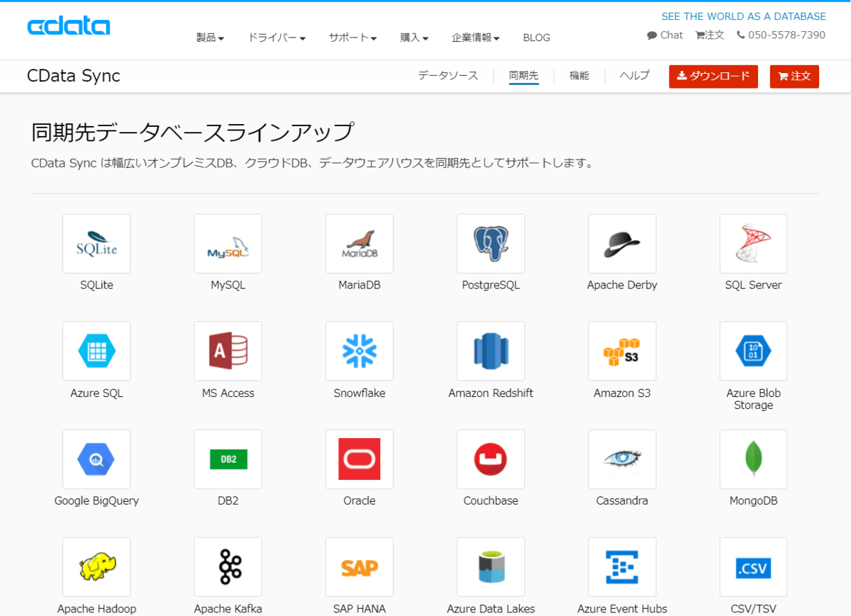Select the MySQL dolphin icon
The image size is (851, 616).
(228, 244)
